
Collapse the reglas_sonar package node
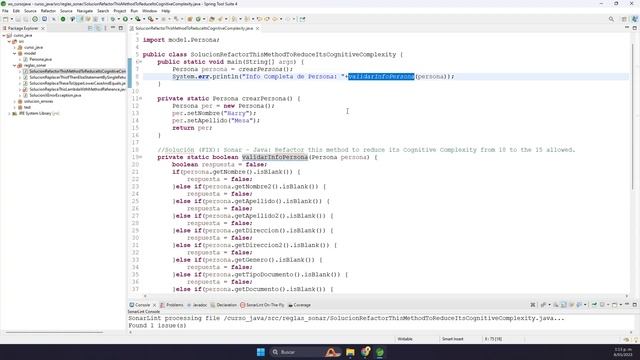pyautogui.click(x=15, y=65)
